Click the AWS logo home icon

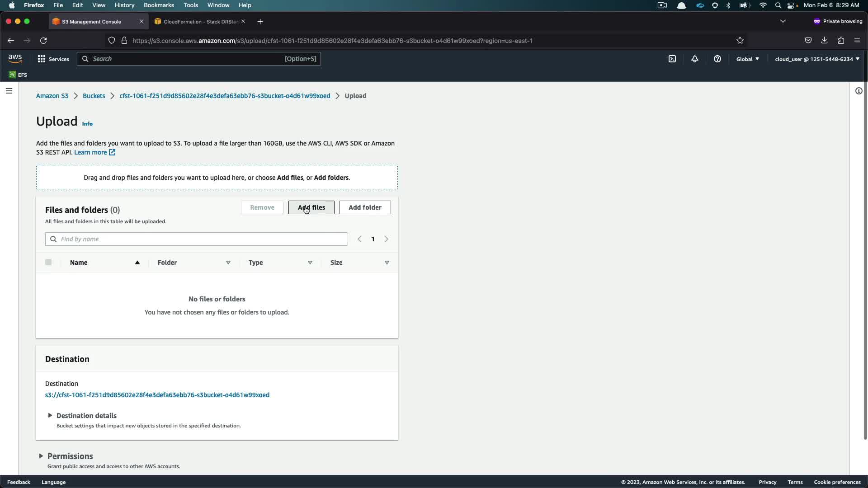coord(15,59)
